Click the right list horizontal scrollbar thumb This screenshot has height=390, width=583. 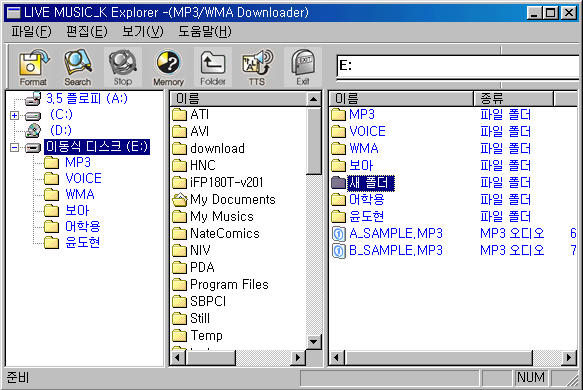(x=439, y=358)
